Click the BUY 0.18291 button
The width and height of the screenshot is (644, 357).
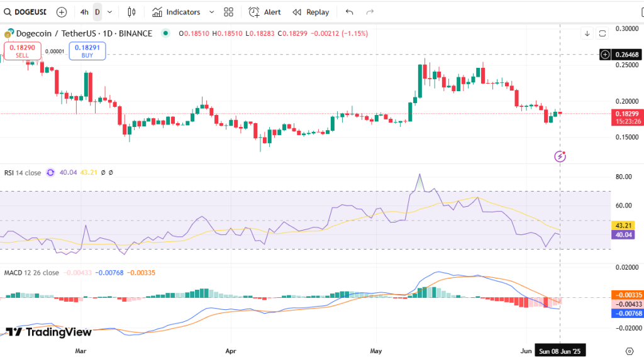pos(87,52)
